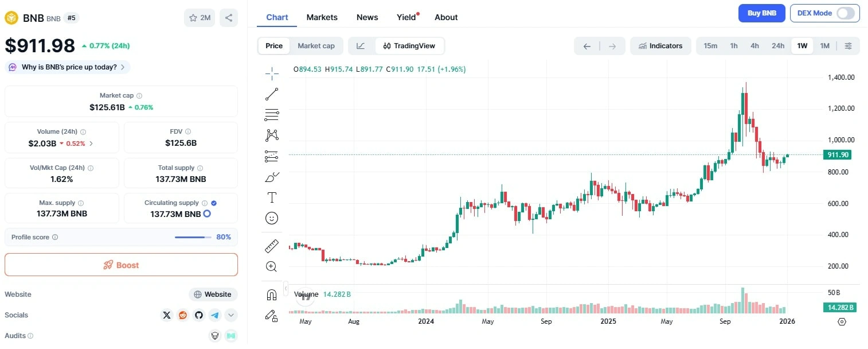Redo chart action arrow
The width and height of the screenshot is (868, 349).
point(612,46)
